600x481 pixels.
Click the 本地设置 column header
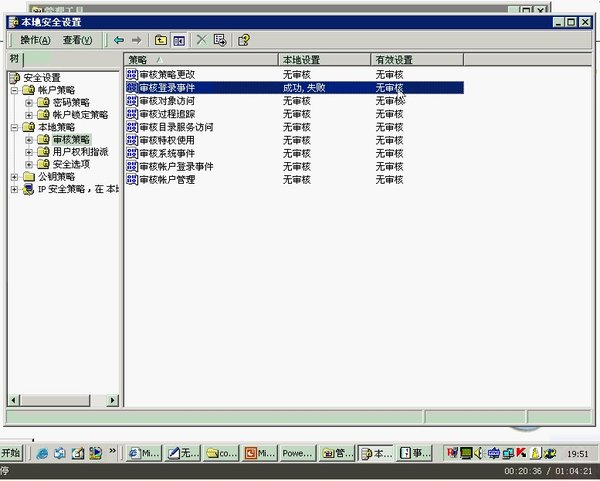[324, 60]
